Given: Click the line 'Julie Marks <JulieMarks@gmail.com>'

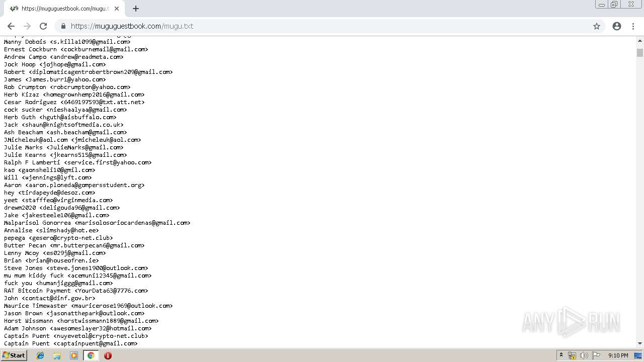Looking at the screenshot, I should click(x=63, y=147).
